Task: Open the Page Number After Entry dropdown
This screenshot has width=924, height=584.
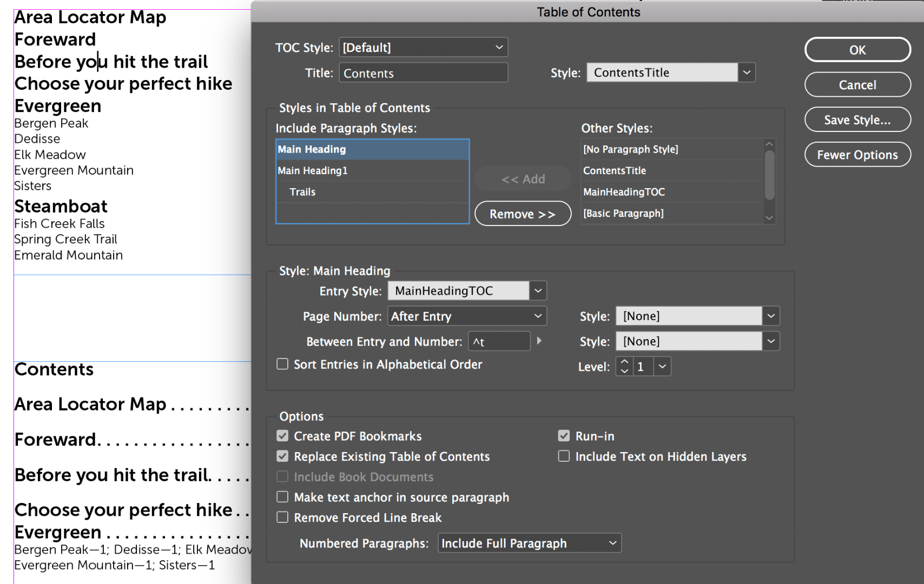Action: point(467,316)
